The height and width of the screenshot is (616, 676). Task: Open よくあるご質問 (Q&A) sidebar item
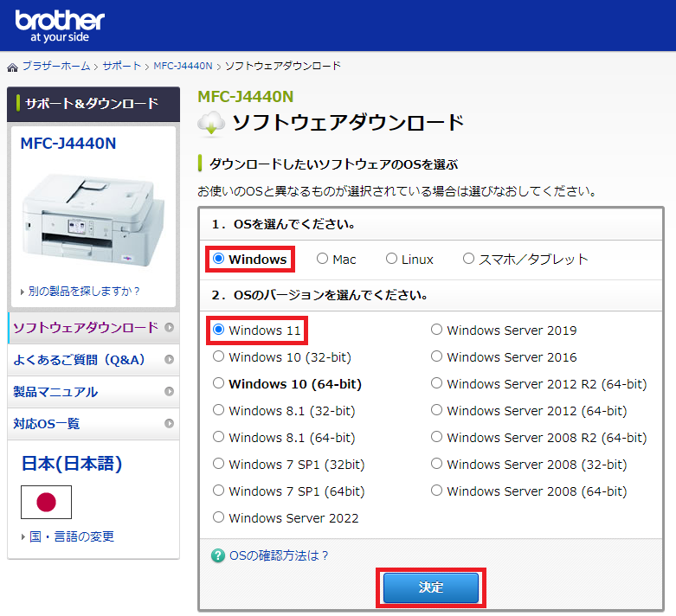tap(93, 360)
